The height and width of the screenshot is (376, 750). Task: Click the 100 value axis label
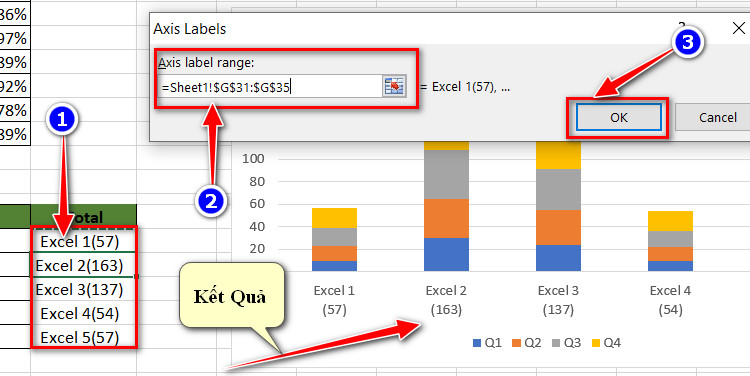(254, 159)
